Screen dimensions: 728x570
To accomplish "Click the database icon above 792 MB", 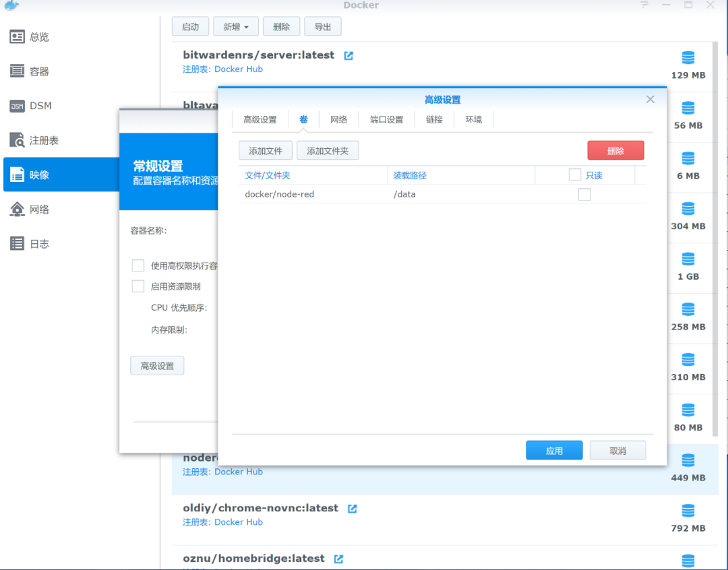I will point(688,511).
